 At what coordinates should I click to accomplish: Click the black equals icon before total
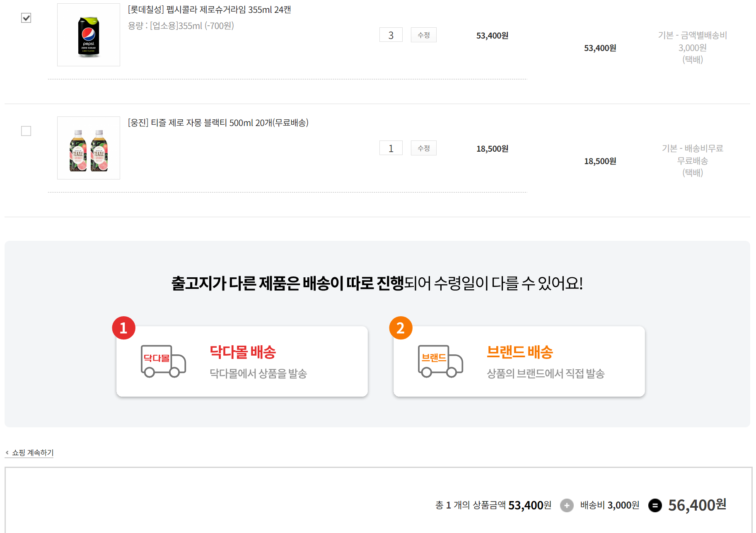coord(655,505)
